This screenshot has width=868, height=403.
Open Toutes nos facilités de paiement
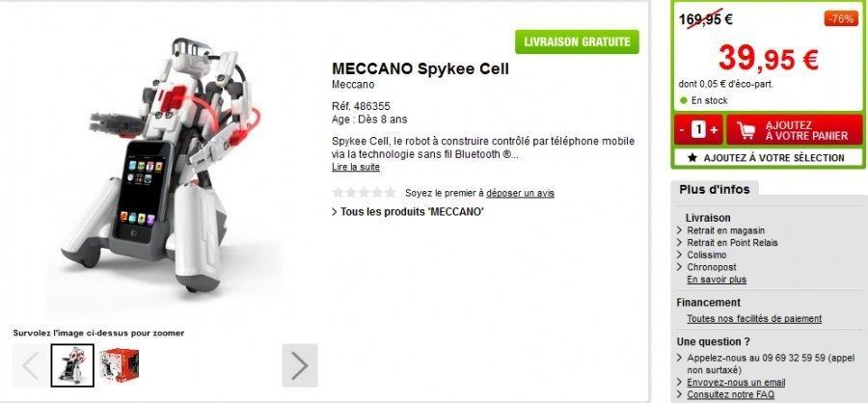coord(754,318)
